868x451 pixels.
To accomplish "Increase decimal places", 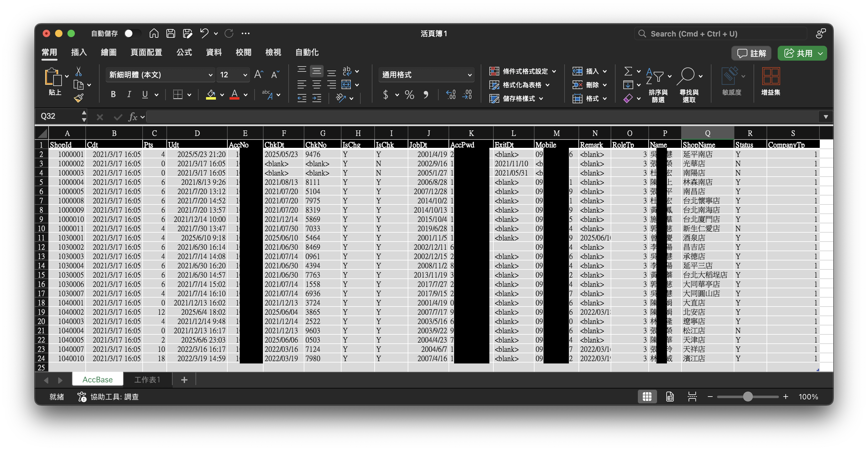I will point(450,95).
